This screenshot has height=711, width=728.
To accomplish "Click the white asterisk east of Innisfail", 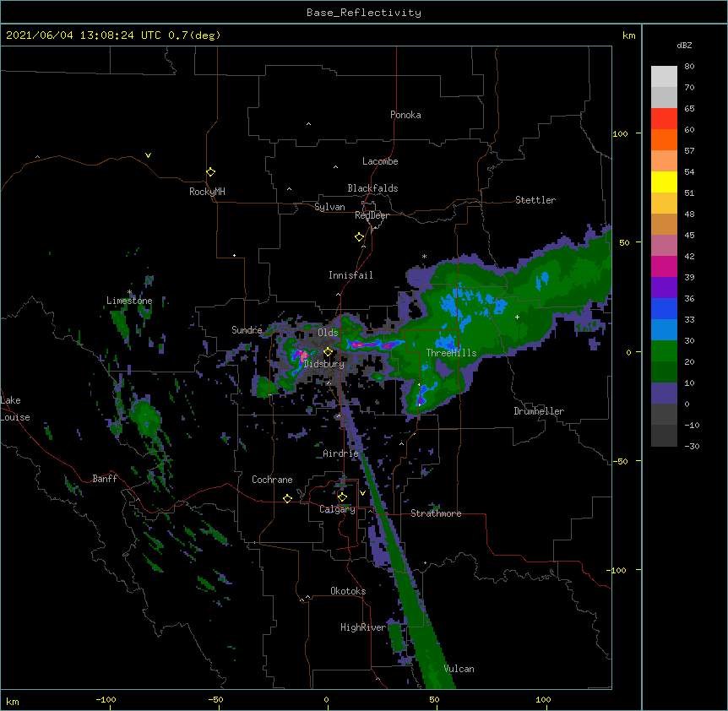I will coord(424,256).
